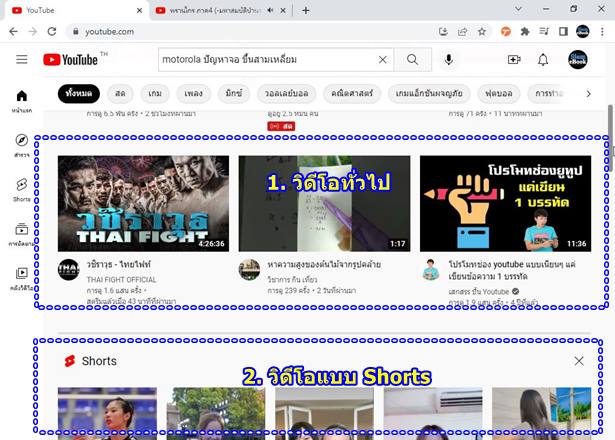Image resolution: width=615 pixels, height=440 pixels.
Task: Click the YouTube logo
Action: pyautogui.click(x=71, y=60)
